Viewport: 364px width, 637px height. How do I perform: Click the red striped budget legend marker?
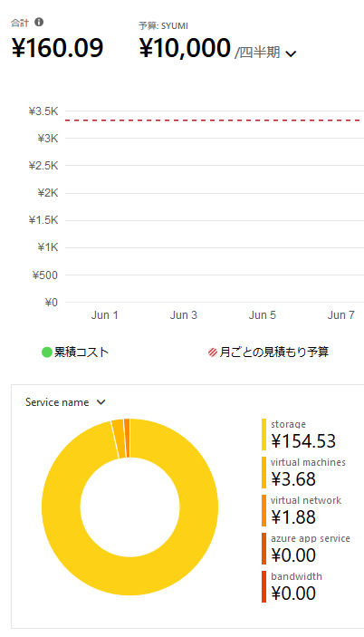(x=213, y=352)
